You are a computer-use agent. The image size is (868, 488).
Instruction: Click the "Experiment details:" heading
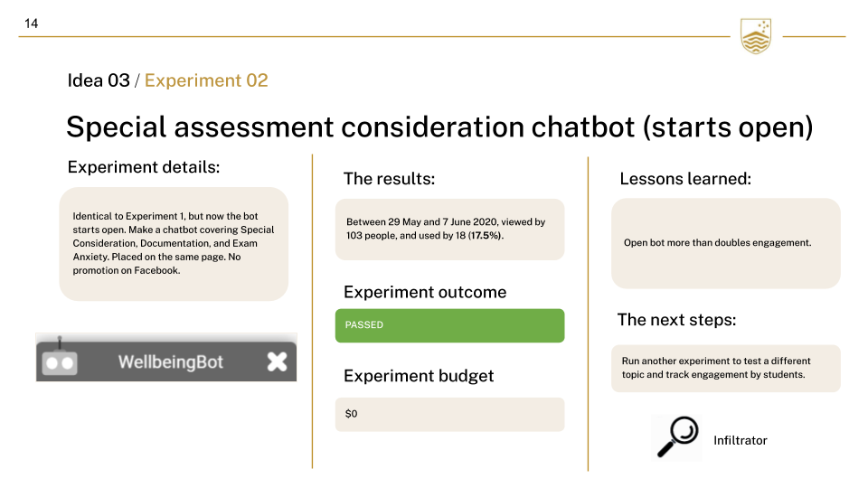(144, 168)
